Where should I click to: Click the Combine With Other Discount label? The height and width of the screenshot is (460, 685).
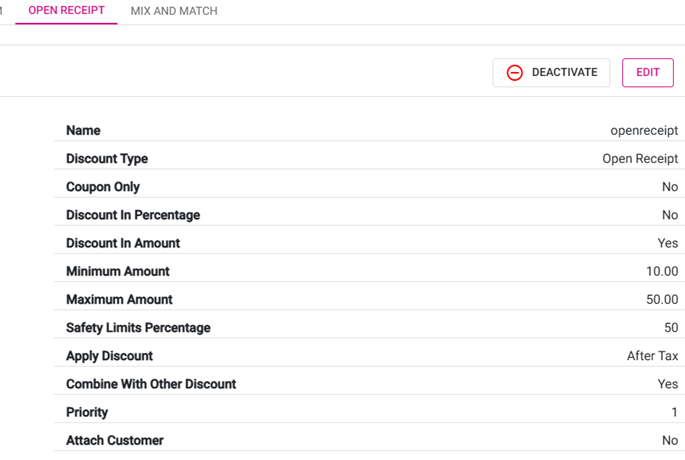coord(151,384)
